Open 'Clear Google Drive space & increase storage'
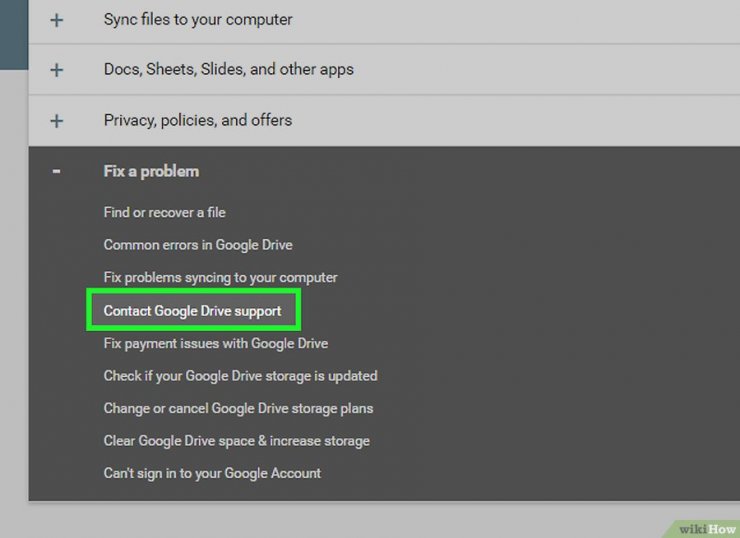 [236, 441]
